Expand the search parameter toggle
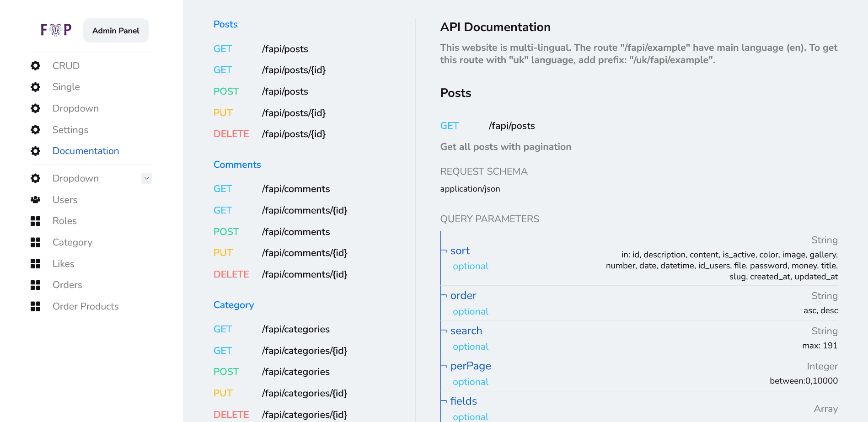This screenshot has width=868, height=422. [x=444, y=331]
